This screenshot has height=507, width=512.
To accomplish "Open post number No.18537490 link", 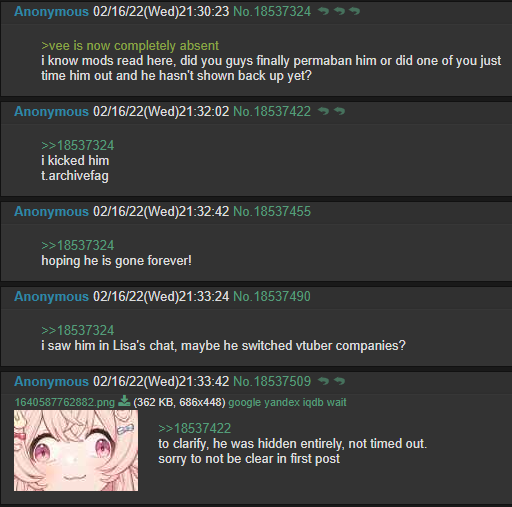I will pos(272,296).
